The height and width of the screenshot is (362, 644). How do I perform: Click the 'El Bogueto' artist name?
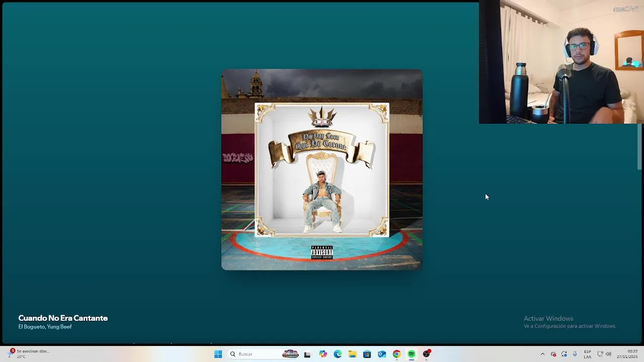[31, 327]
